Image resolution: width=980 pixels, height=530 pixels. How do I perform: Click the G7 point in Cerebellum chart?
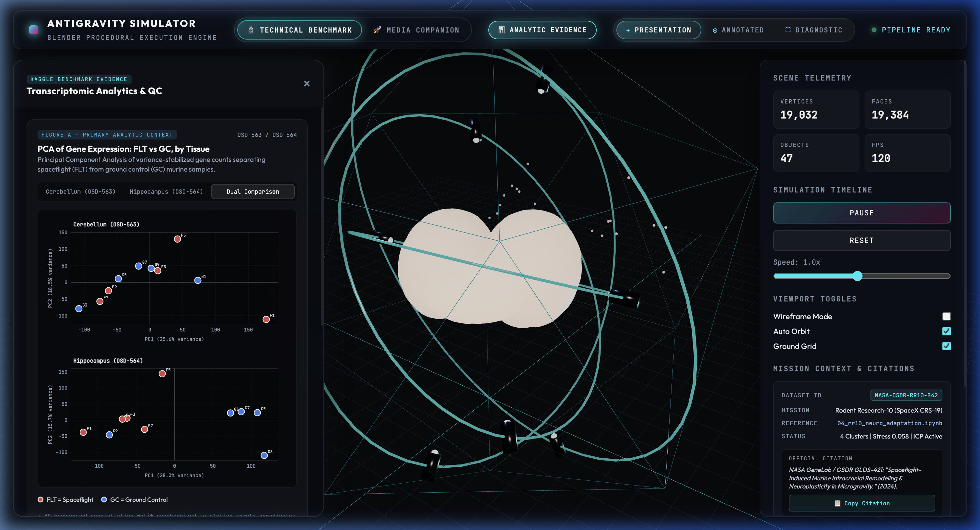click(139, 266)
